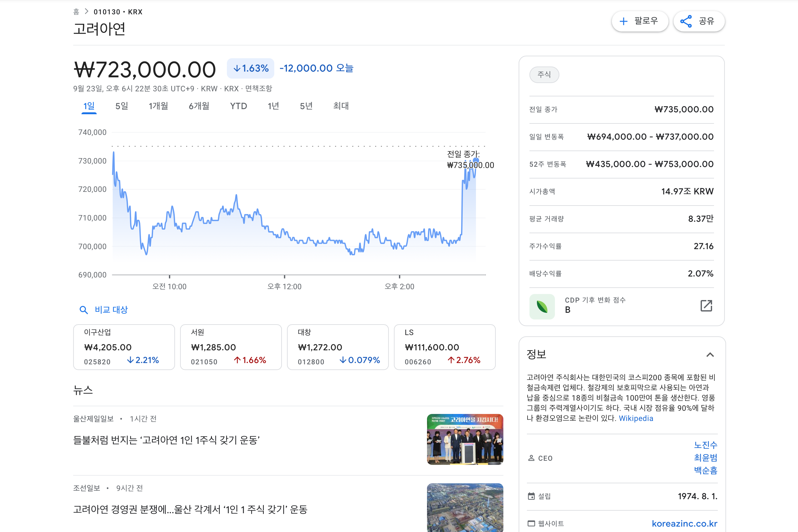Click the ↑1.66% change on 서원 card

click(x=250, y=360)
